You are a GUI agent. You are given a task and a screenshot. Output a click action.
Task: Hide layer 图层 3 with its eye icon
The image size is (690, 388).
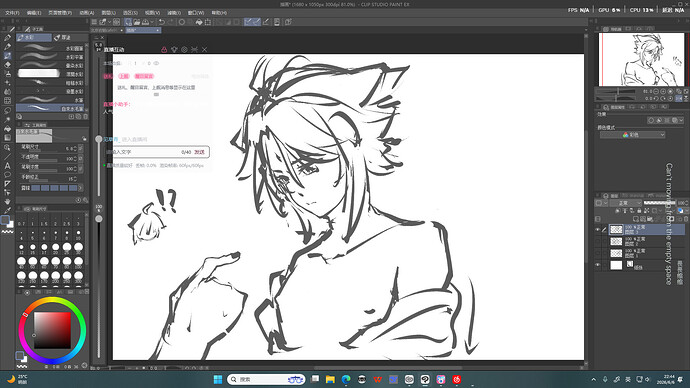click(598, 230)
